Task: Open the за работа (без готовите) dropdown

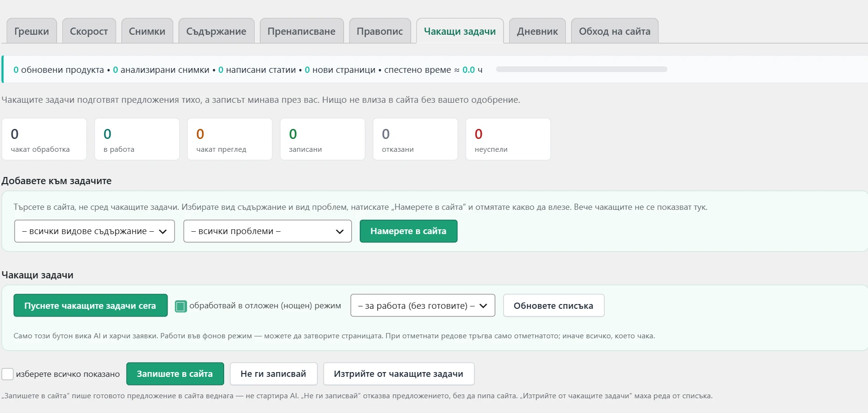Action: 423,305
